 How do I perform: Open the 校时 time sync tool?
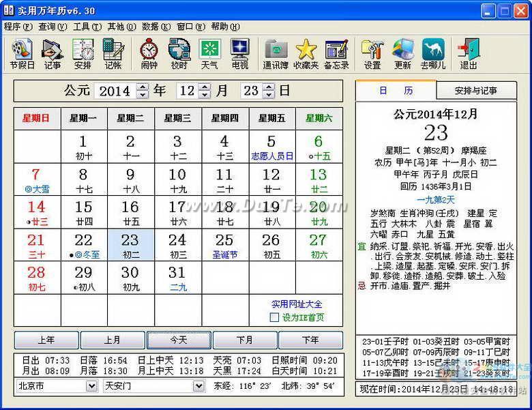pyautogui.click(x=179, y=54)
